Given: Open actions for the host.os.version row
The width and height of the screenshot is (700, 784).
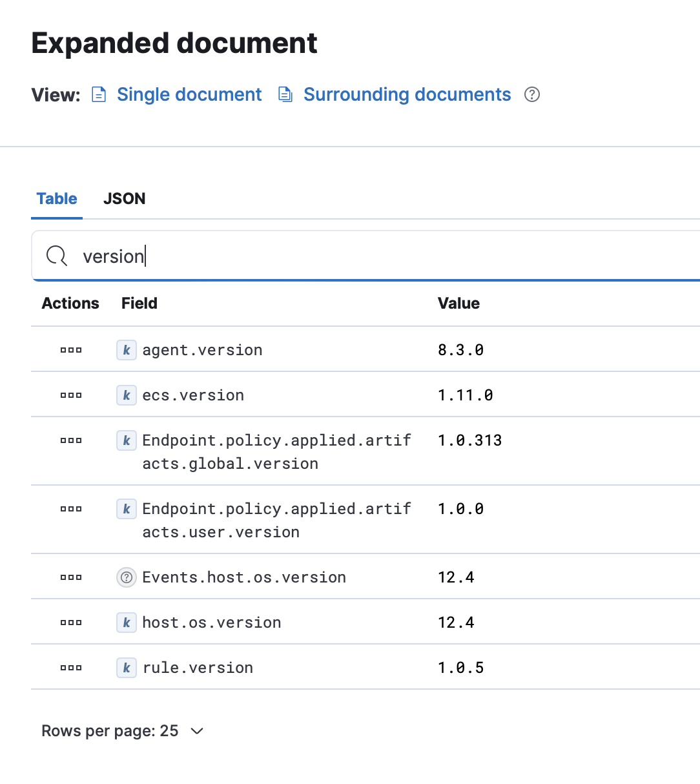Looking at the screenshot, I should pyautogui.click(x=70, y=622).
